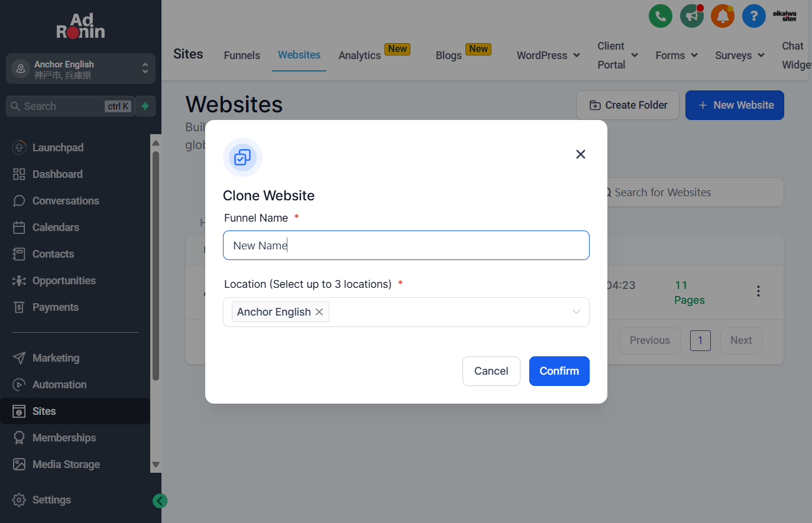Screen dimensions: 812x523
Task: Open Payments in the sidebar
Action: [55, 307]
